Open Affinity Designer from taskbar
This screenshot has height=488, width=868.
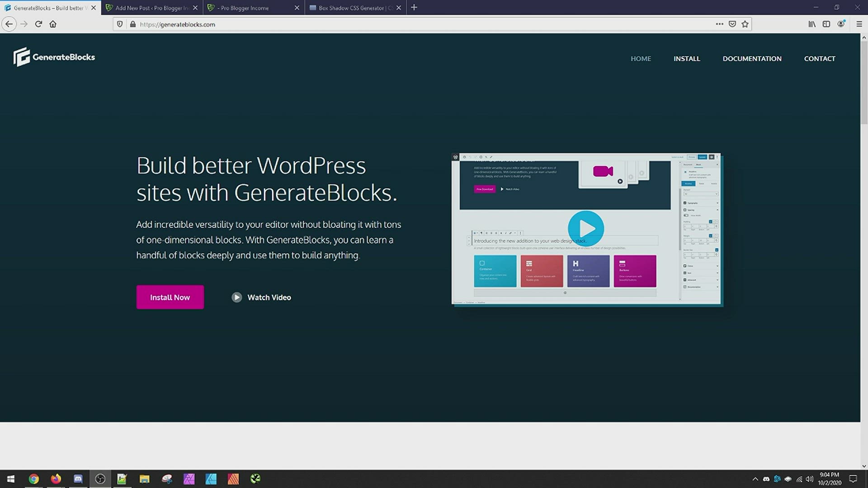click(211, 479)
